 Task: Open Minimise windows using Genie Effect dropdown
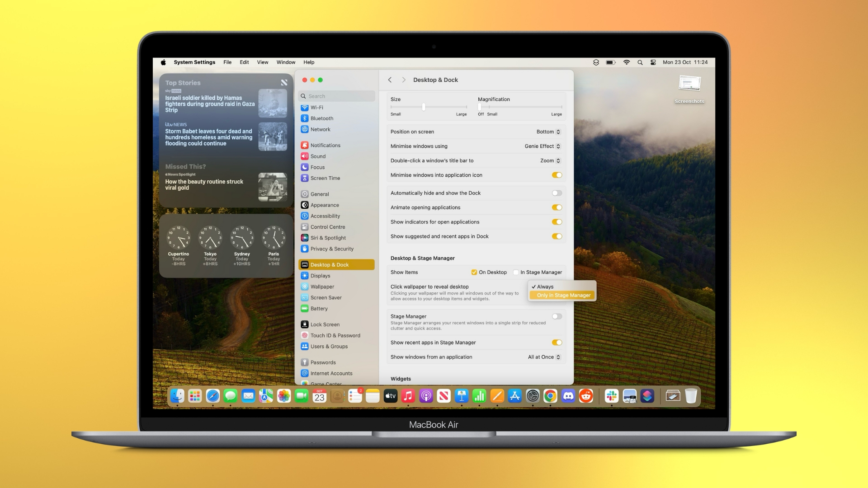pos(542,146)
